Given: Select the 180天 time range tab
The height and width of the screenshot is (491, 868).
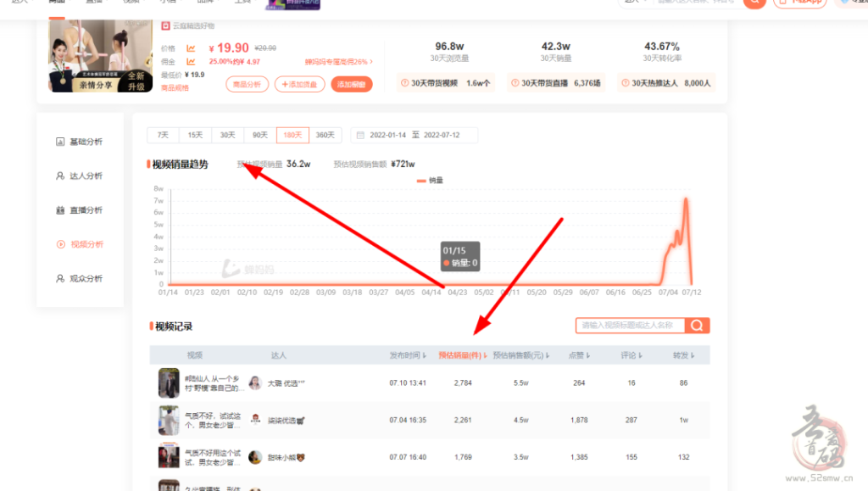Looking at the screenshot, I should [292, 135].
